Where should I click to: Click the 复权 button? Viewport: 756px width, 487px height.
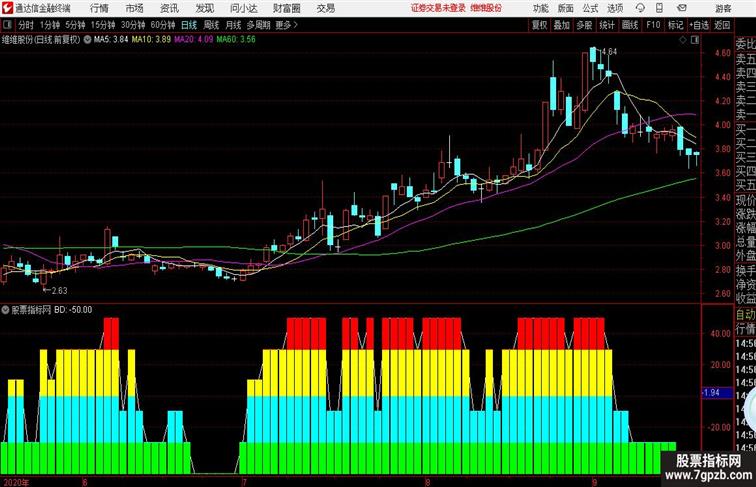click(540, 25)
